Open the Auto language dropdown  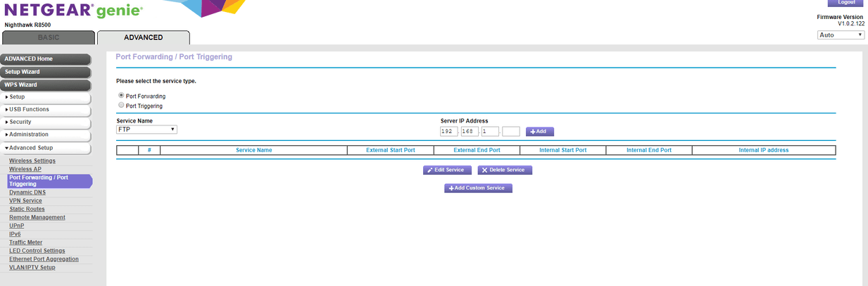[x=841, y=35]
